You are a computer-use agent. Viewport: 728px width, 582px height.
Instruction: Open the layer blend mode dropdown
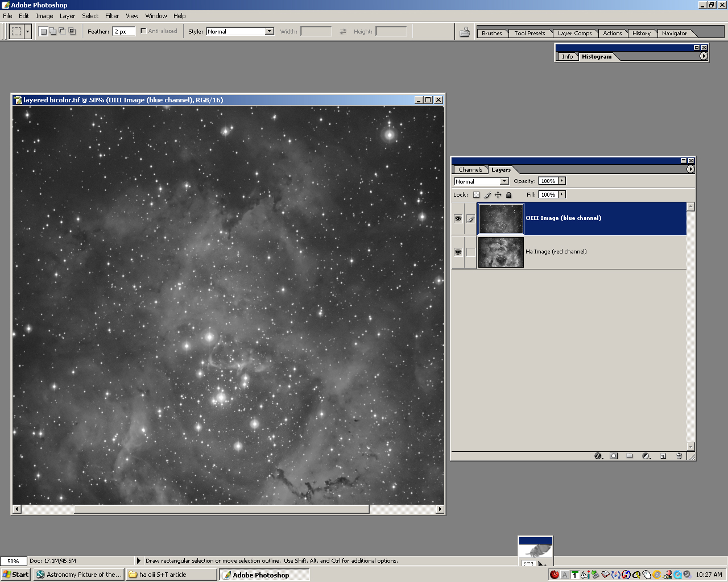504,181
